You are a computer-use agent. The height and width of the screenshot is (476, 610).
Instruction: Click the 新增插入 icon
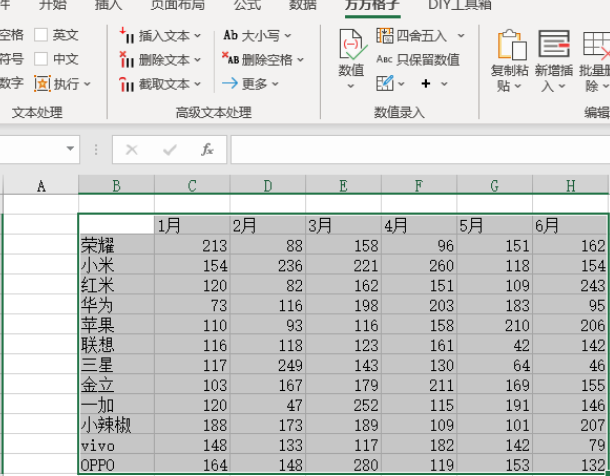pyautogui.click(x=554, y=44)
